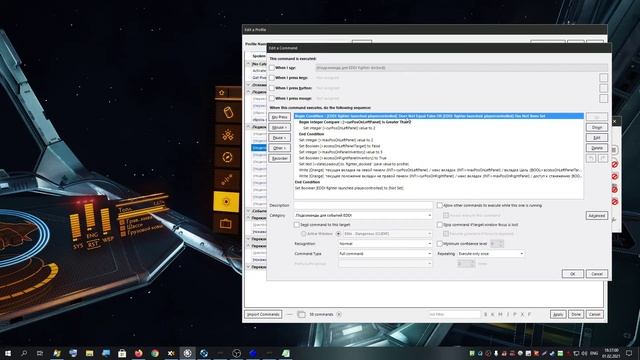This screenshot has height=360, width=640.
Task: Open the 'Mouse' action menu button
Action: pos(280,127)
